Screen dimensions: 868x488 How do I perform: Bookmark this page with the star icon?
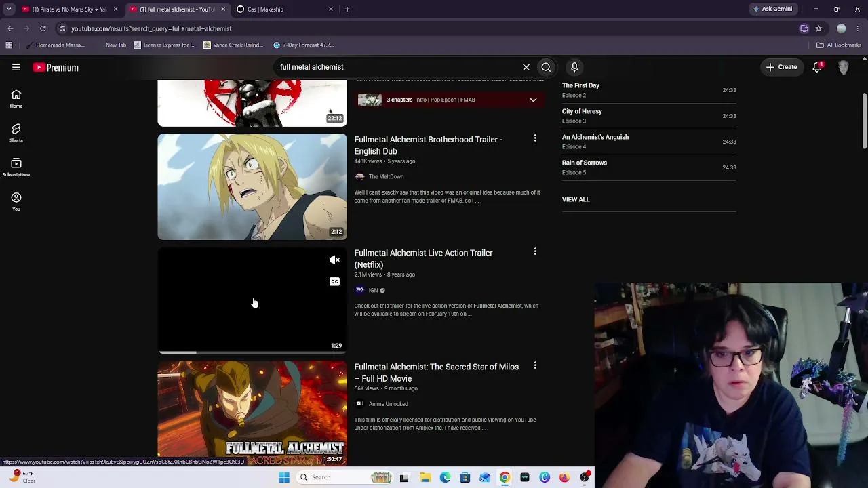[x=818, y=28]
